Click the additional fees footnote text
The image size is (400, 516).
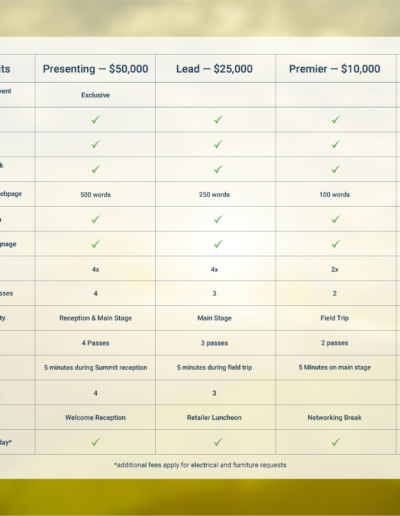coord(200,465)
